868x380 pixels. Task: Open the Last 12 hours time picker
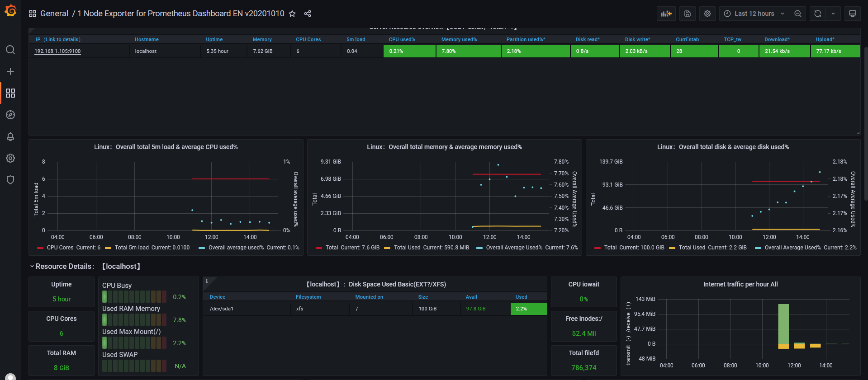point(754,14)
